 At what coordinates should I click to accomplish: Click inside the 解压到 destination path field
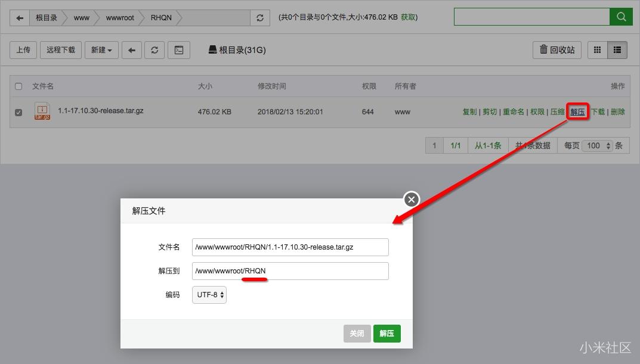(290, 270)
